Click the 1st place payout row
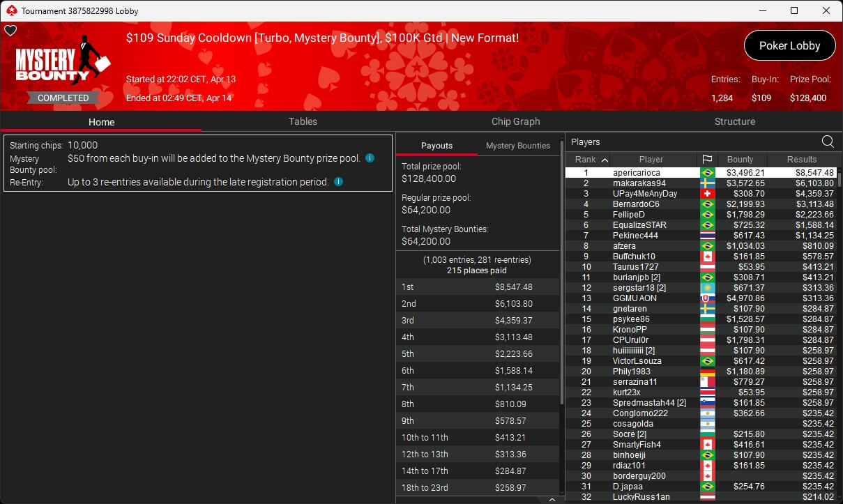This screenshot has height=504, width=843. [477, 287]
